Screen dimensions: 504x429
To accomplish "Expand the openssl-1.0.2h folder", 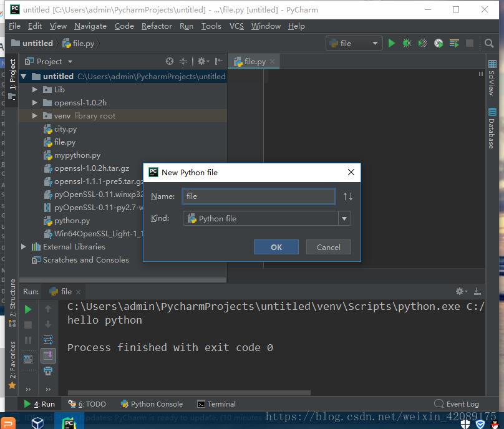I will tap(35, 103).
